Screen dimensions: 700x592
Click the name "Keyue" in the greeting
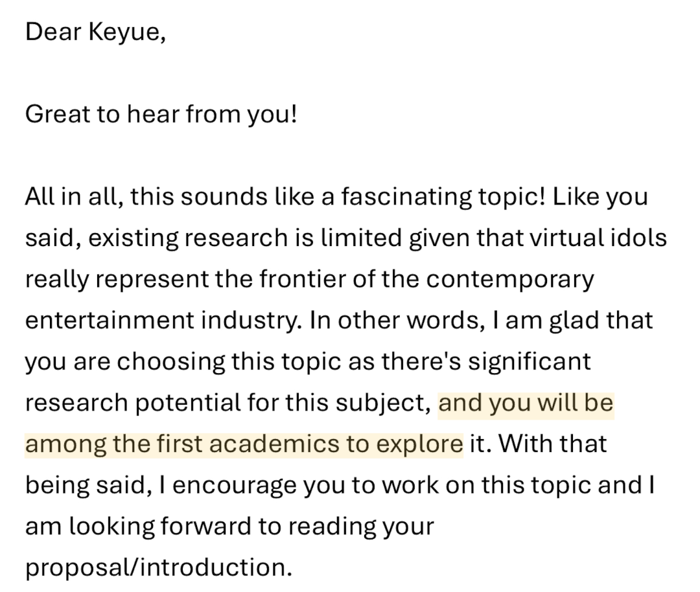[x=123, y=32]
